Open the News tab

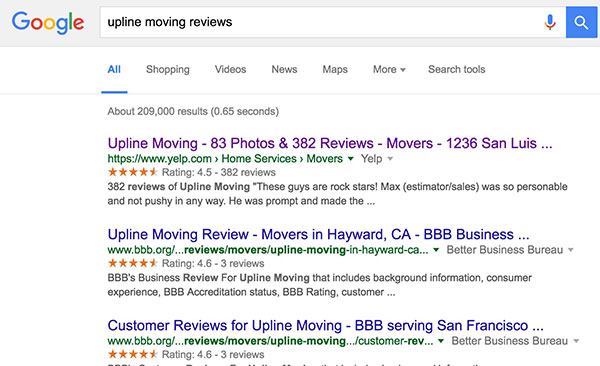284,70
